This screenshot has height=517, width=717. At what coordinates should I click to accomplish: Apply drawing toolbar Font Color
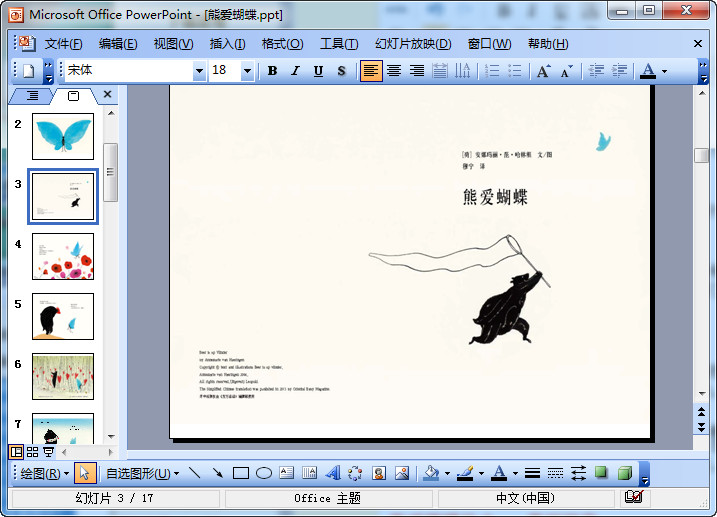(x=499, y=473)
